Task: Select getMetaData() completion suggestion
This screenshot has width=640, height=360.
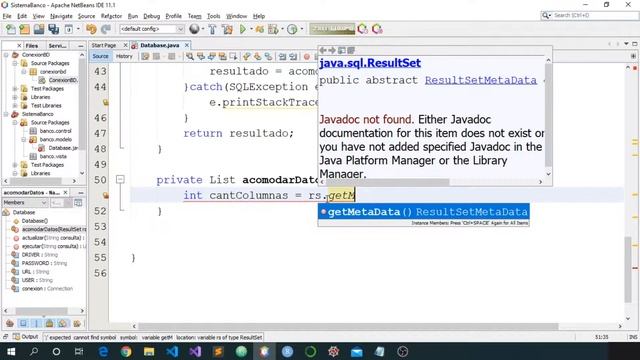Action: [424, 212]
